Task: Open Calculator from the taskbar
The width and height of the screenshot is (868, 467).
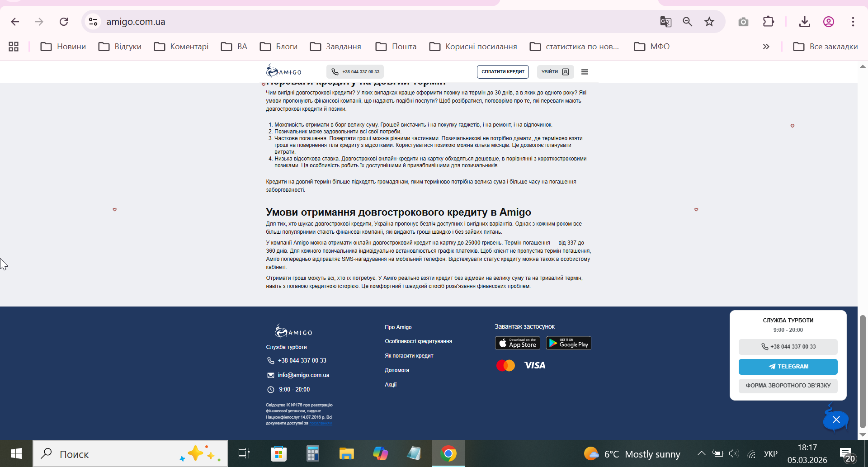Action: (312, 453)
